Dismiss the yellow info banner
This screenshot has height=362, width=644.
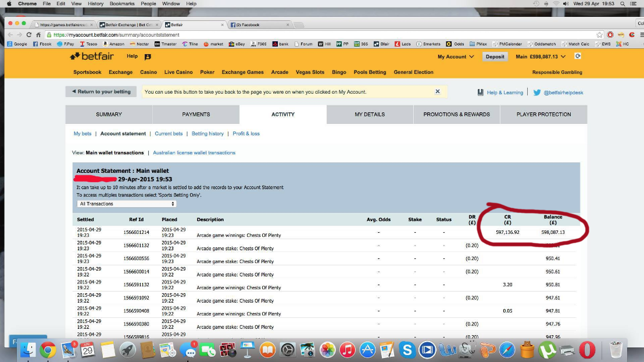[438, 92]
